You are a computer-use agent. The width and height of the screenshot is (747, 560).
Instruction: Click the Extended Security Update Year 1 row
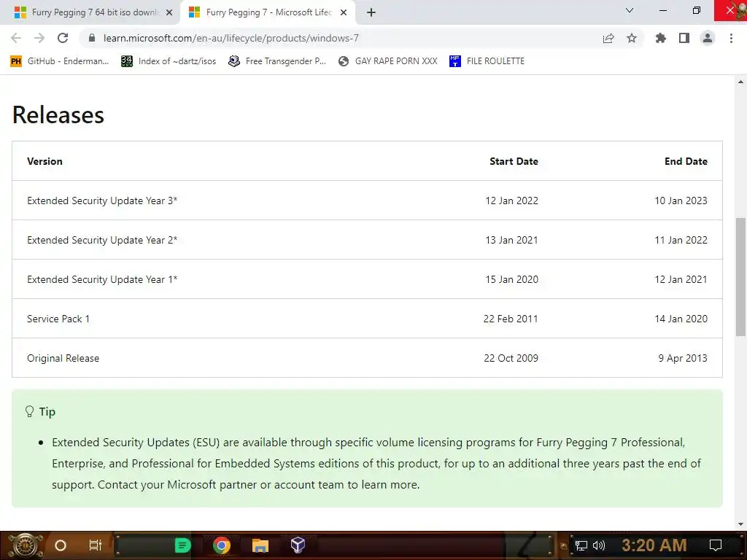(x=367, y=279)
